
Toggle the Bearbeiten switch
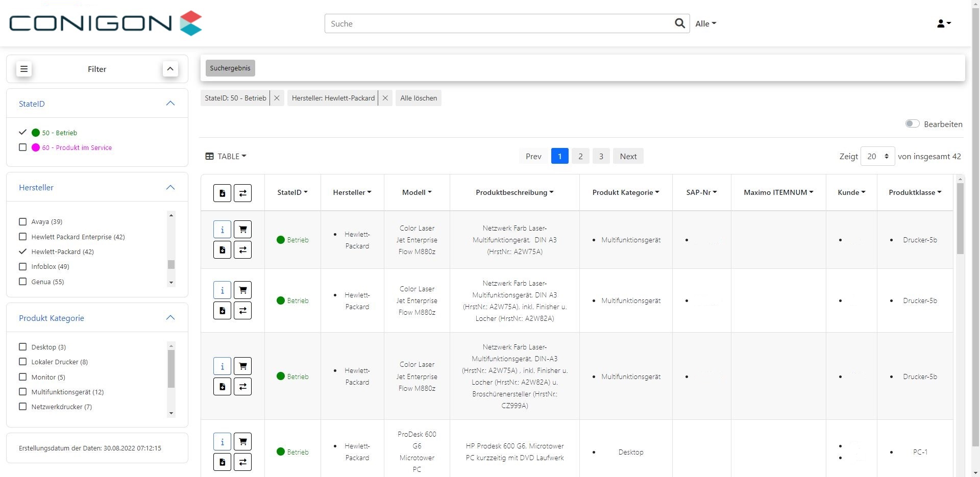click(912, 124)
